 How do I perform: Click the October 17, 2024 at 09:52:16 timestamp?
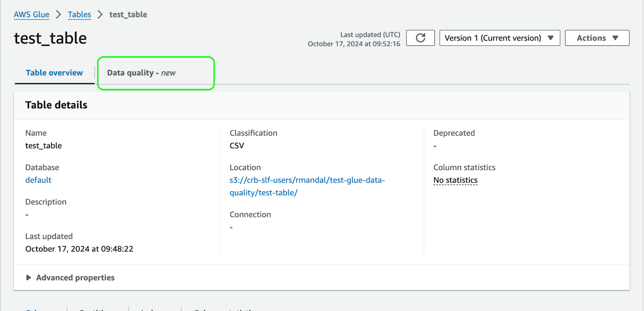pos(354,44)
